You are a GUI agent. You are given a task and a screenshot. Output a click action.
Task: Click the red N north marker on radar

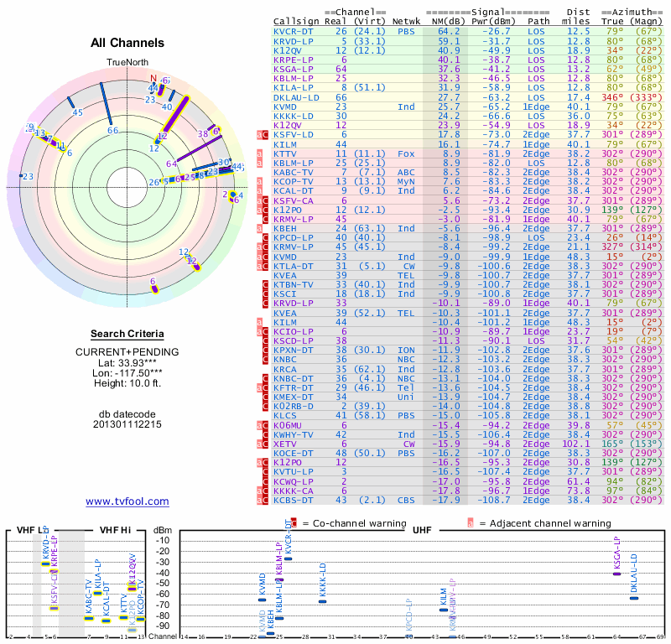153,78
